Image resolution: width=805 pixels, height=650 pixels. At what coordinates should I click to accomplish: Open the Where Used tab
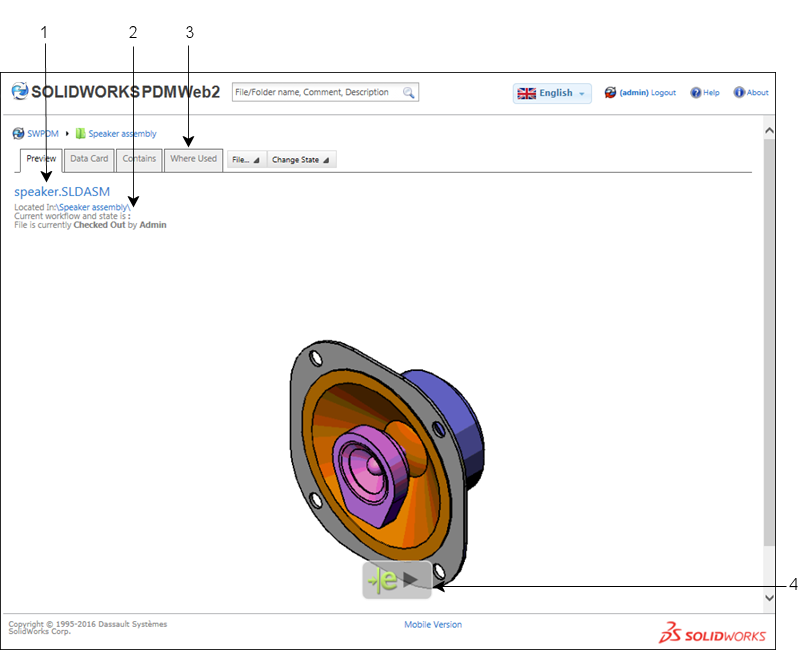point(193,159)
